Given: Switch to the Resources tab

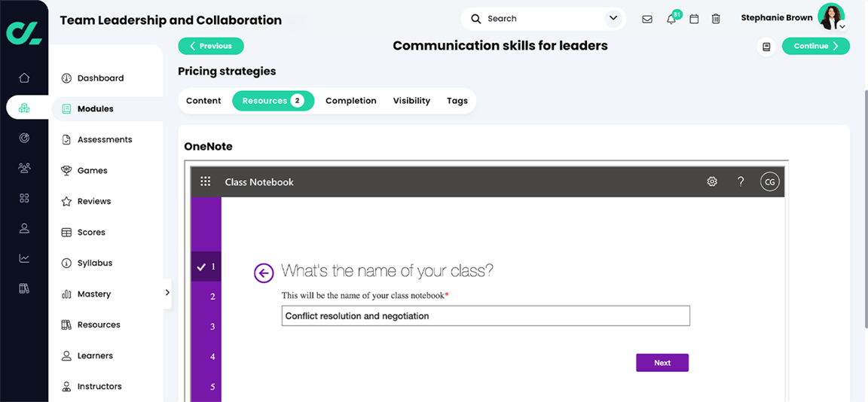Looking at the screenshot, I should [x=273, y=101].
